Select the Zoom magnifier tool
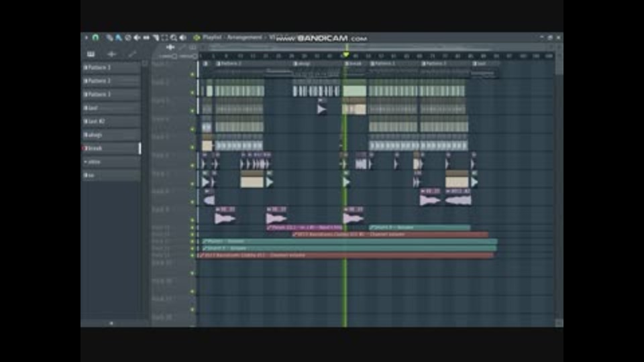Screen dimensions: 644x362 click(x=174, y=38)
